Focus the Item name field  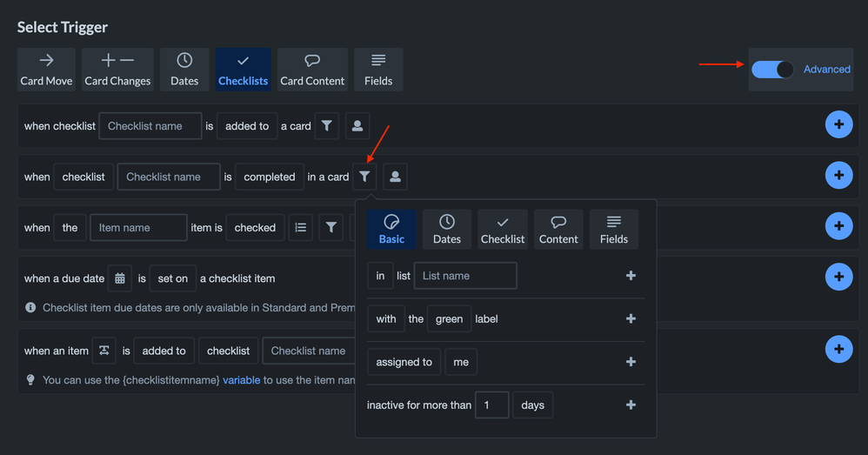(x=138, y=228)
